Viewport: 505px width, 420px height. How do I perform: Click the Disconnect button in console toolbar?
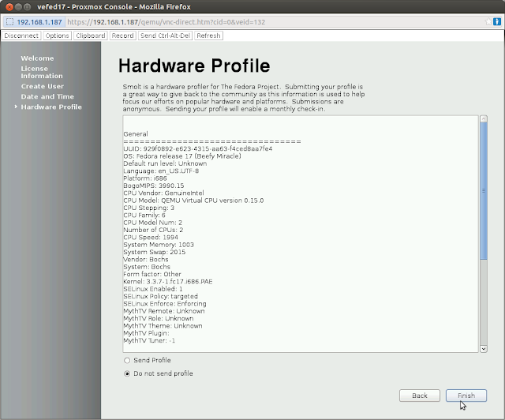click(x=21, y=36)
